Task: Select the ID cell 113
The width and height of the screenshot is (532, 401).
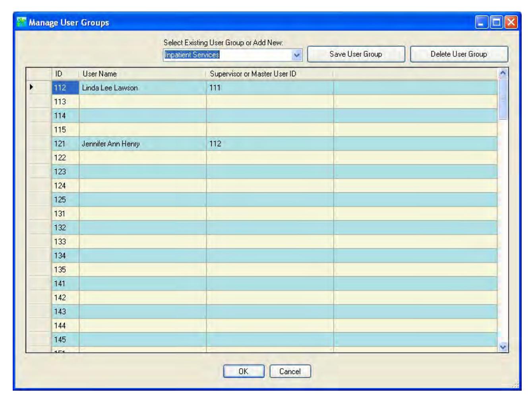Action: pos(66,102)
